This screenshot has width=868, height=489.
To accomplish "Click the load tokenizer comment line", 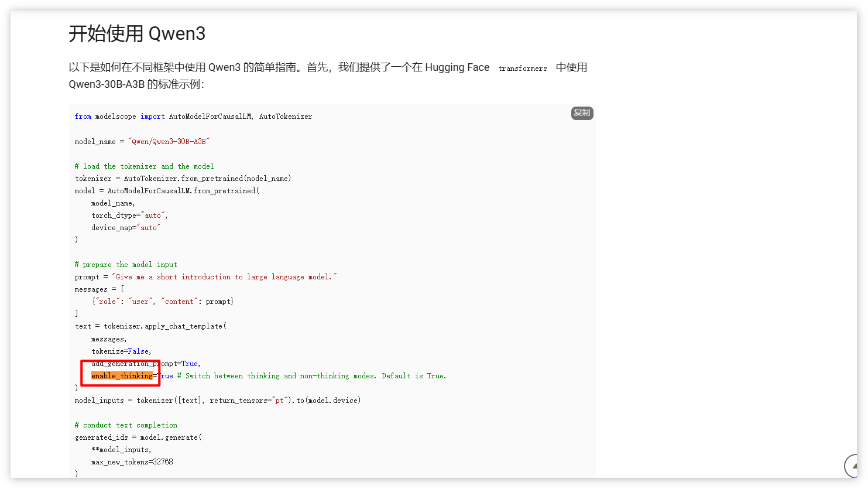I will coord(144,166).
